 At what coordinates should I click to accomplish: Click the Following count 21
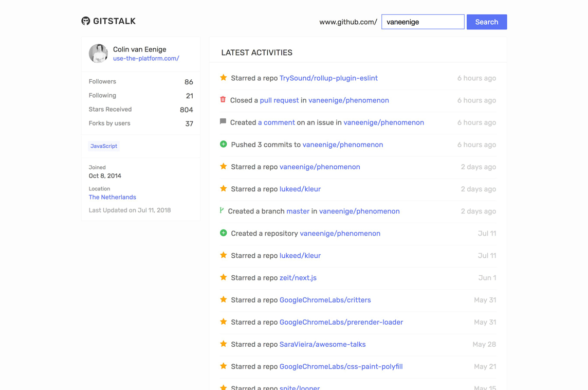click(189, 96)
